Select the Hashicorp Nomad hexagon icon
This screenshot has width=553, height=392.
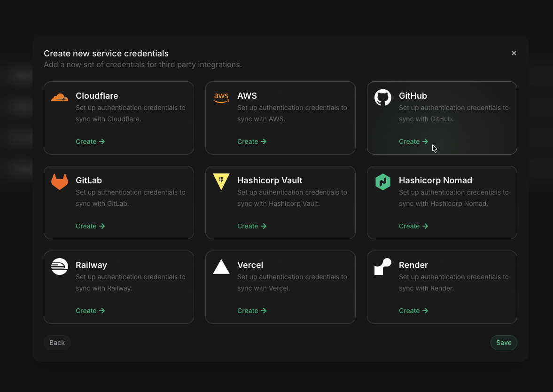[383, 181]
